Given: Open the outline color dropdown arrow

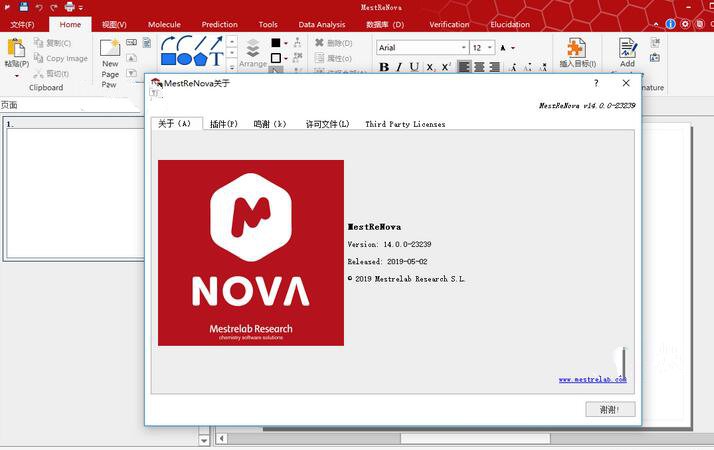Looking at the screenshot, I should (x=286, y=58).
